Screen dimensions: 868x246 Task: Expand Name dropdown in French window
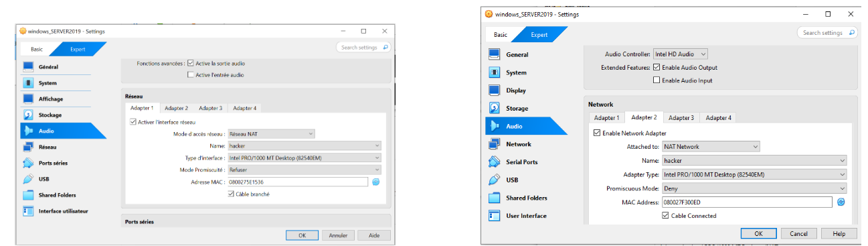tap(305, 145)
